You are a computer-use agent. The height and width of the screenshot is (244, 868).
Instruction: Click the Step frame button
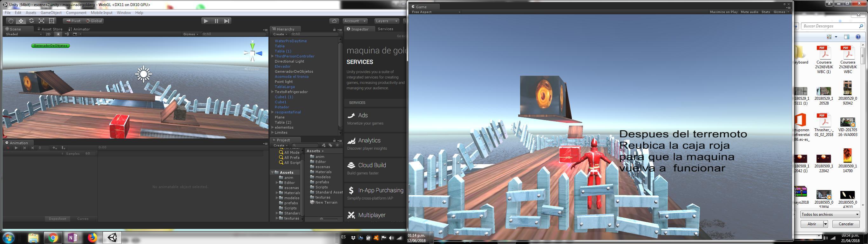(x=227, y=21)
